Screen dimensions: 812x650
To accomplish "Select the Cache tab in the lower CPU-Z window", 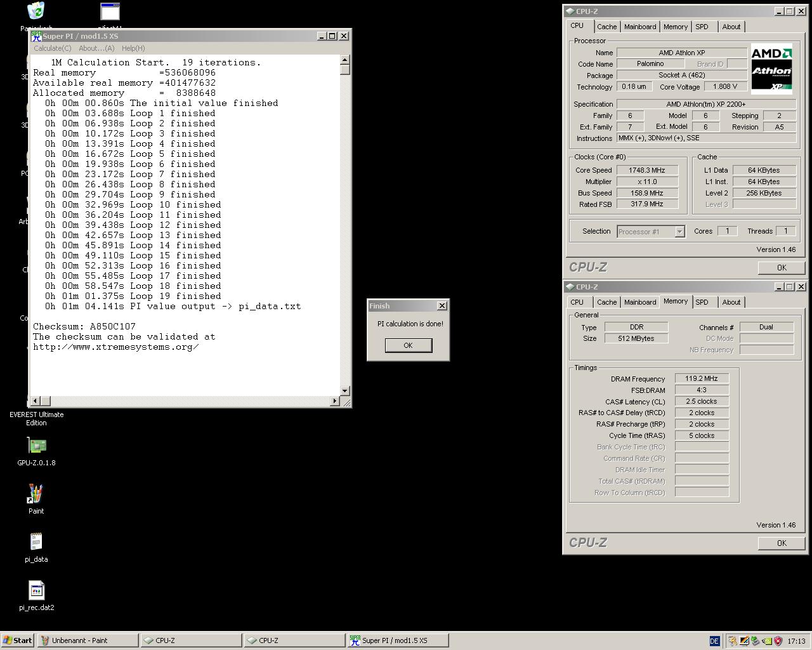I will 606,302.
